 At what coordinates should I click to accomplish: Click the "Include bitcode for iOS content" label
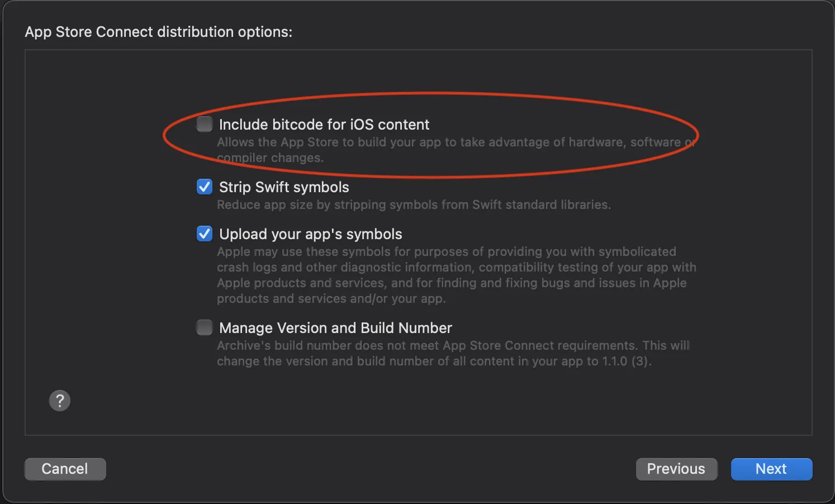coord(324,125)
